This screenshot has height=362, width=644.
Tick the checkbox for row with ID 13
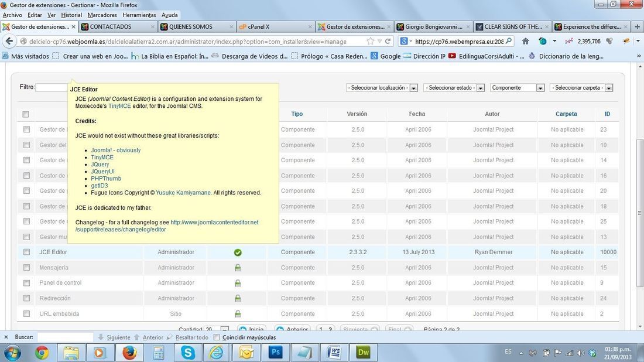click(x=27, y=237)
